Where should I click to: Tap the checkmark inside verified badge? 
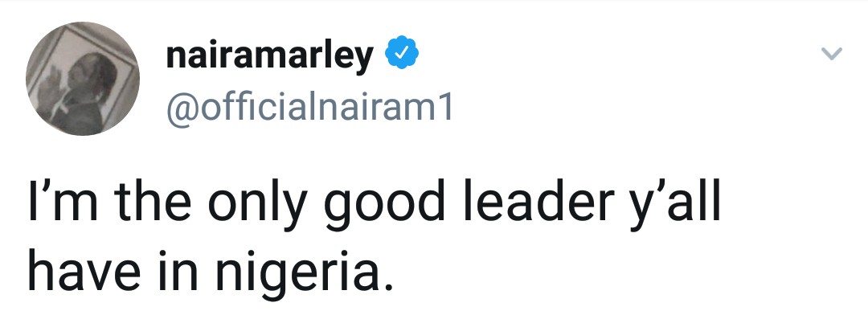[402, 52]
